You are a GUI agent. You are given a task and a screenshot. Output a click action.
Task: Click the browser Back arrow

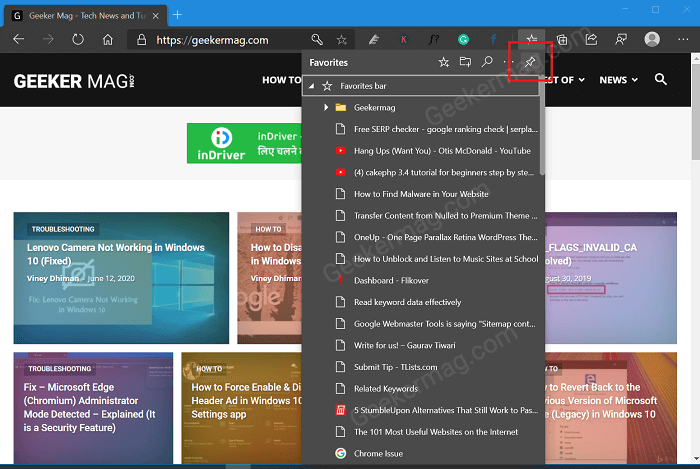coord(19,40)
